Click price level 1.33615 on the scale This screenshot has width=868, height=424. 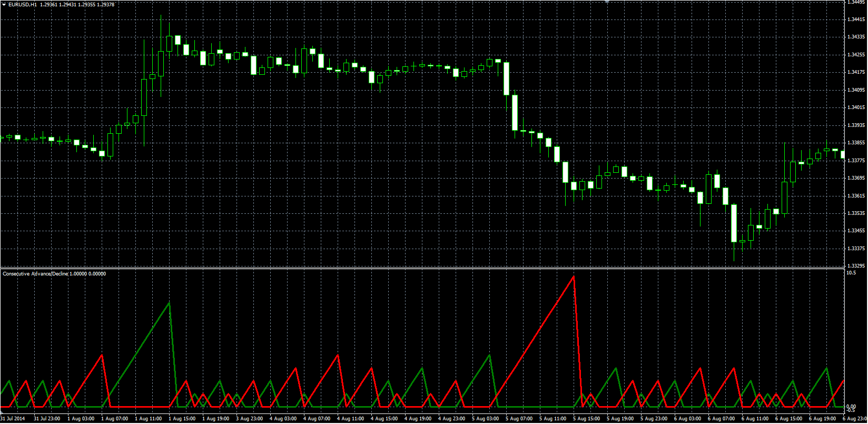(856, 196)
